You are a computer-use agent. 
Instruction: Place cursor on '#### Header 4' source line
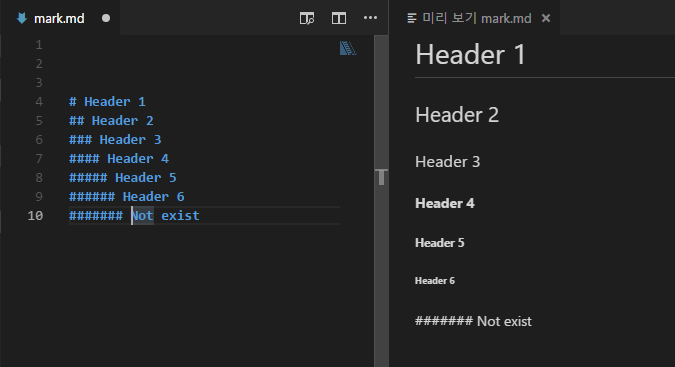(119, 158)
